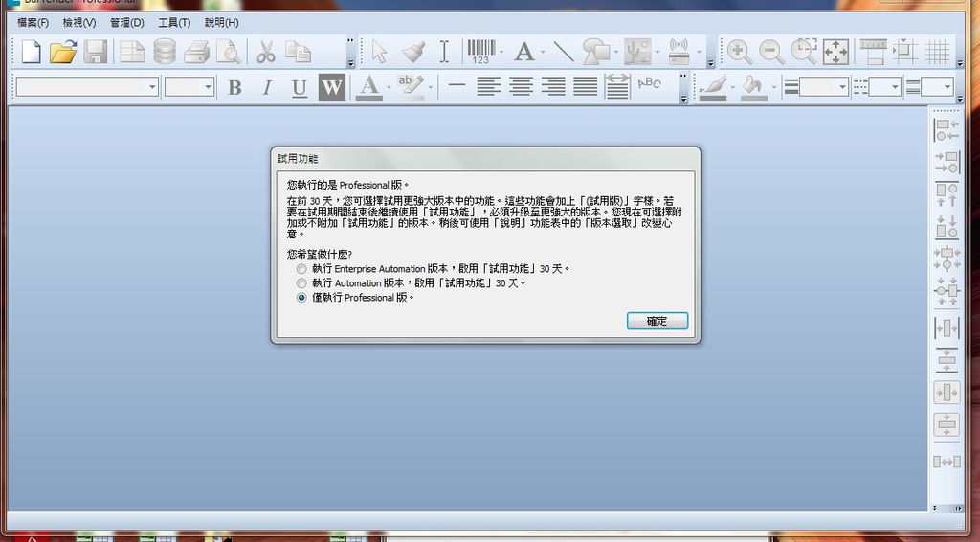Viewport: 980px width, 542px height.
Task: Open the 檢視(V) menu
Action: pyautogui.click(x=79, y=23)
